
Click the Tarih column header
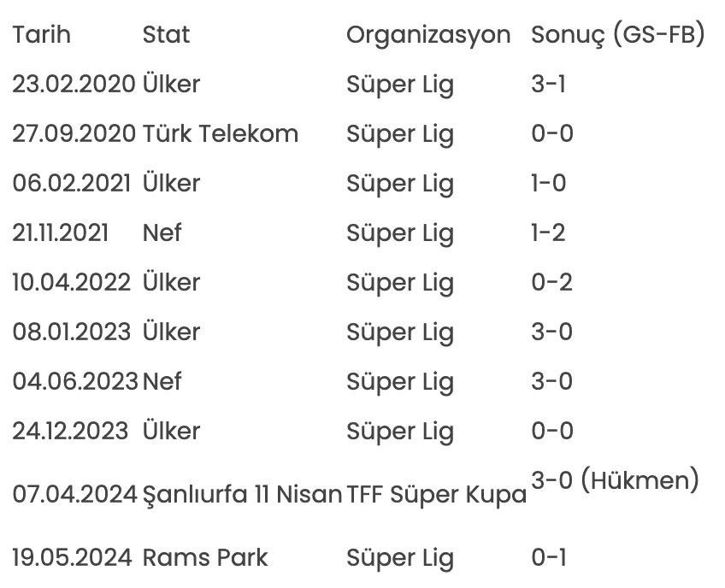[42, 35]
